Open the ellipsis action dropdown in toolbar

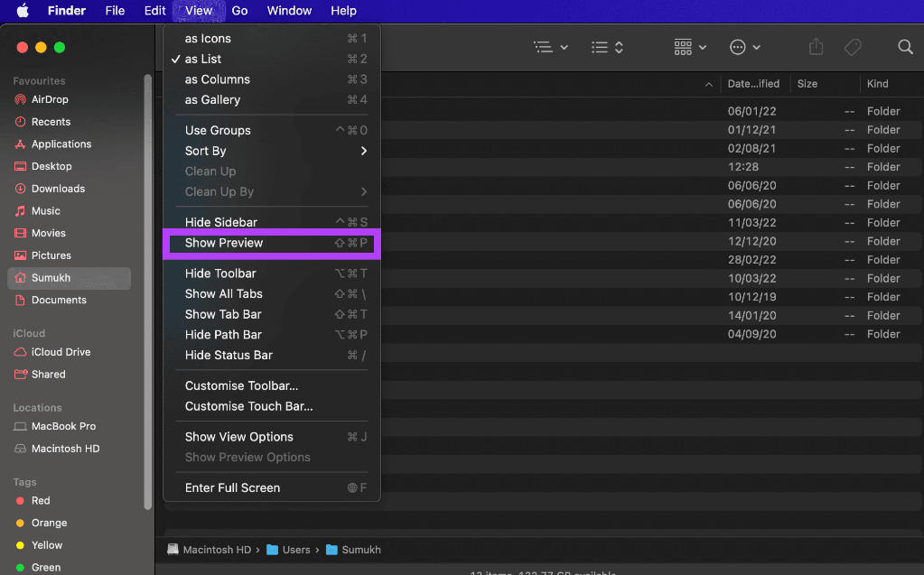point(745,47)
